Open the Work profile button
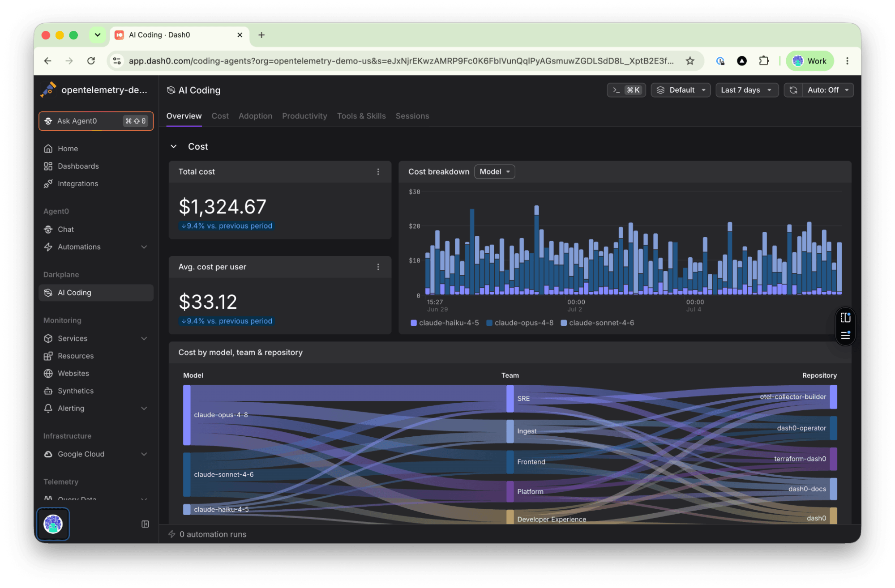 coord(810,61)
